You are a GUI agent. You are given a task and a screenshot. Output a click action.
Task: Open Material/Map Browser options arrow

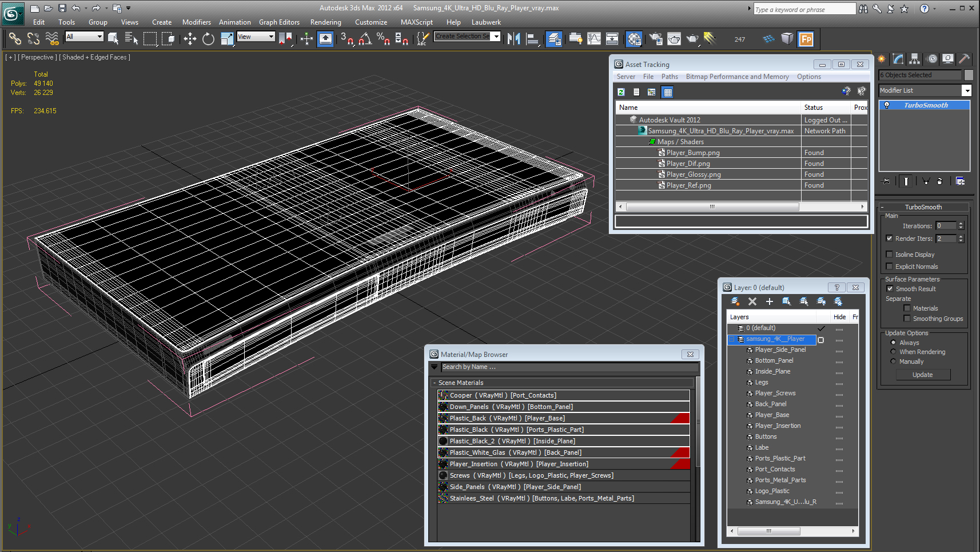coord(435,367)
